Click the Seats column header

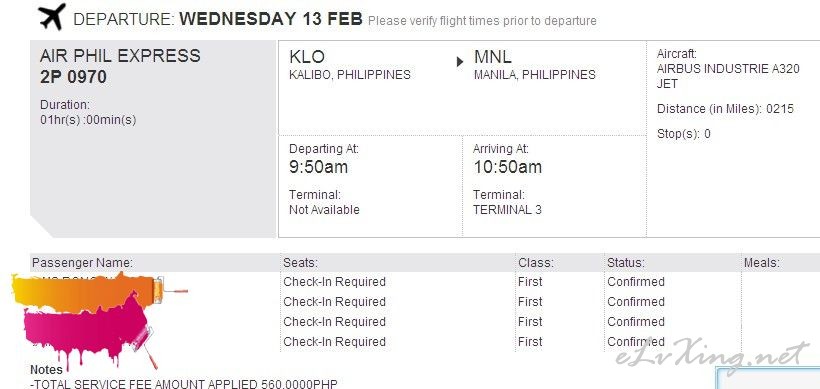(300, 262)
